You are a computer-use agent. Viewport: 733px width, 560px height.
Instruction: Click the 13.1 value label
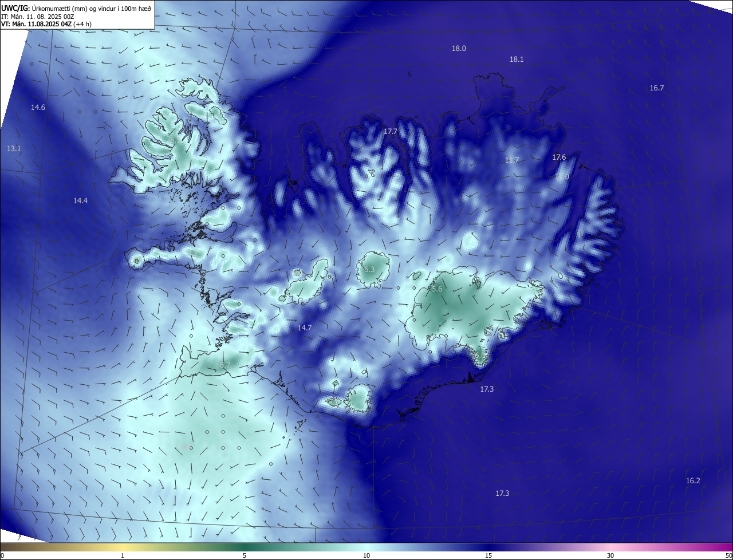click(14, 149)
